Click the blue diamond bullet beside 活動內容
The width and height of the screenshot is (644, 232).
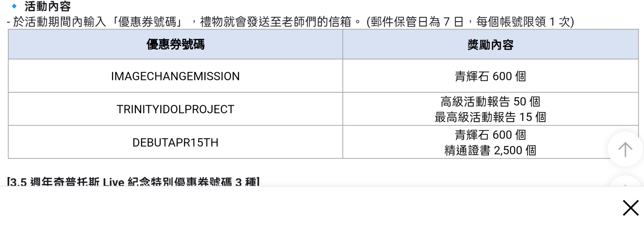click(14, 6)
